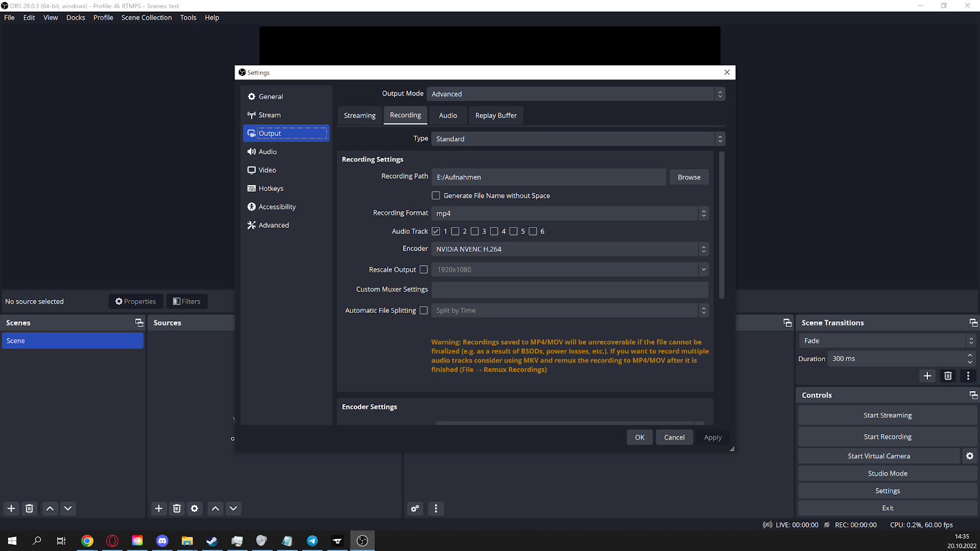This screenshot has width=980, height=551.
Task: Click the Custom Muxer Settings field
Action: pos(570,290)
